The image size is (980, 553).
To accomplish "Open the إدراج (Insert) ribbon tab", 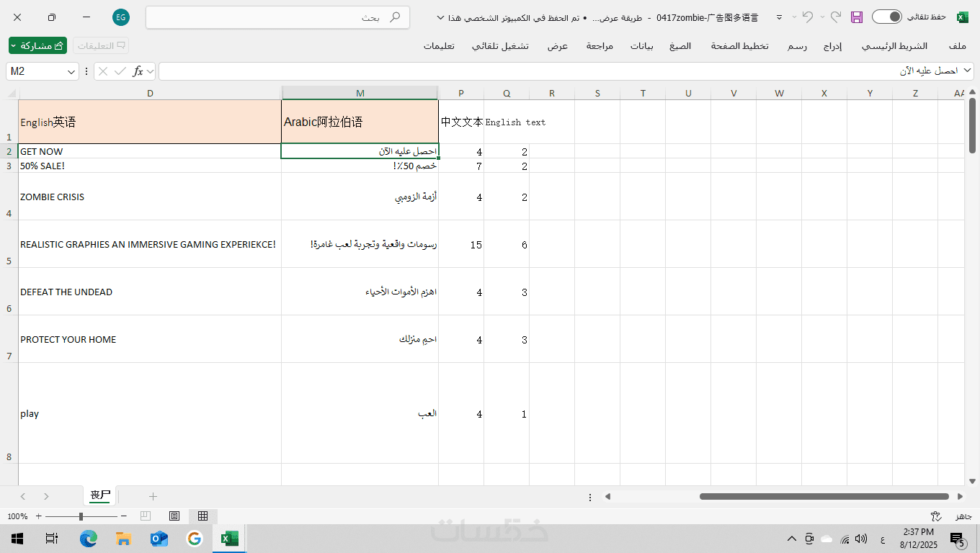I will [832, 46].
